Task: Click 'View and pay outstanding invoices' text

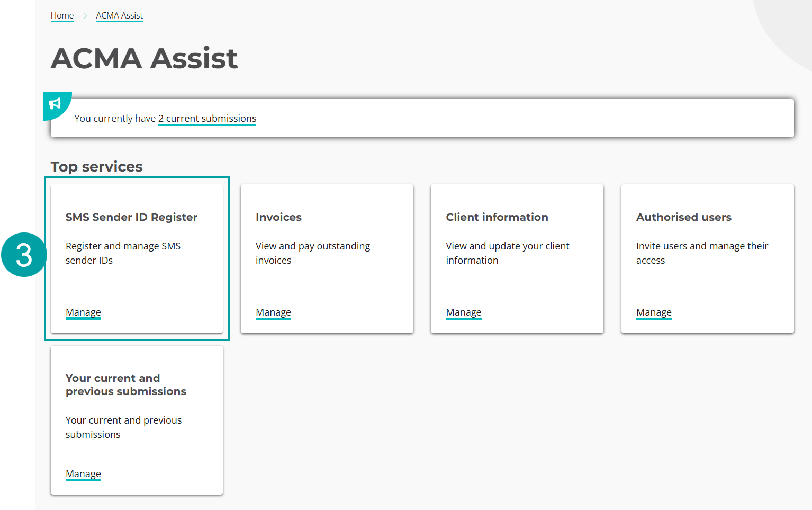Action: click(x=313, y=253)
